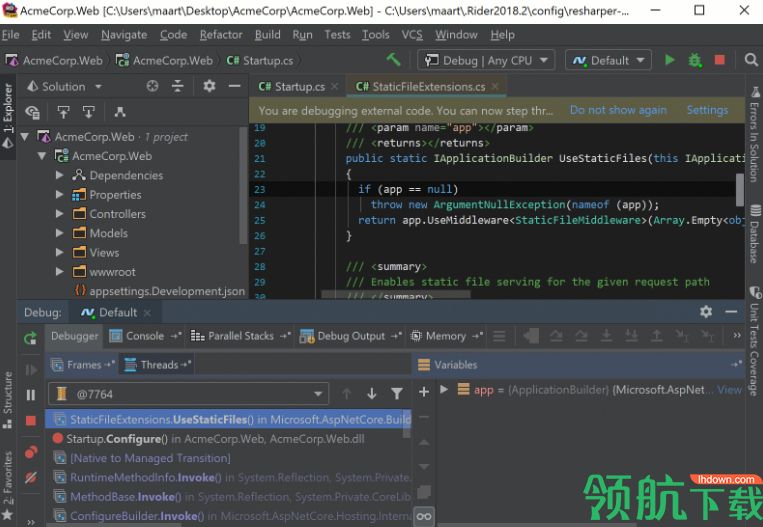Hide the Solution panel with minus icon
763x527 pixels.
pyautogui.click(x=235, y=86)
